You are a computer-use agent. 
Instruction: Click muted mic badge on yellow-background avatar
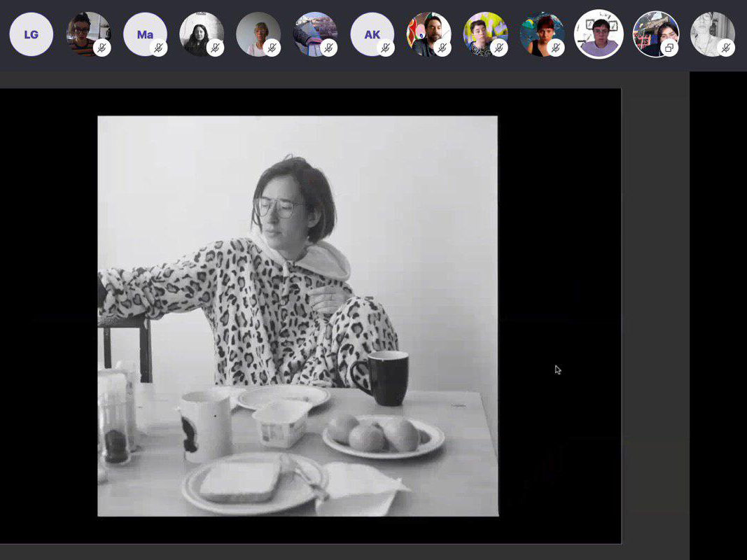point(499,48)
